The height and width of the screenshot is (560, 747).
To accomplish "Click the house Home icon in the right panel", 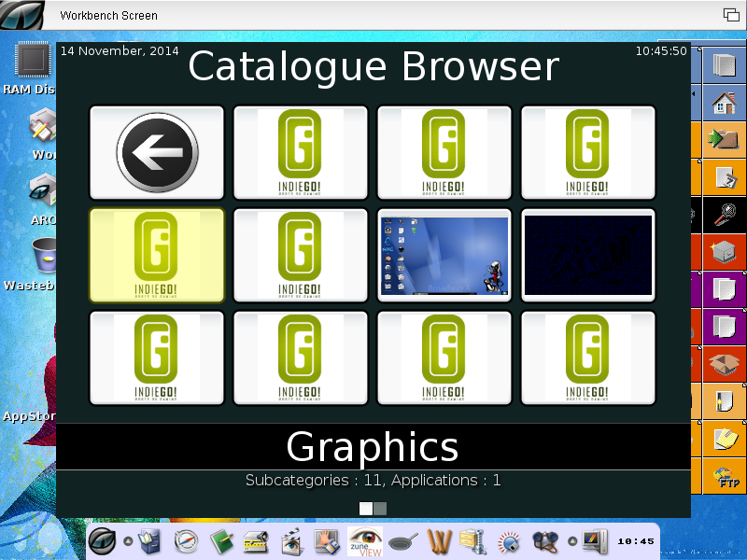I will click(725, 103).
